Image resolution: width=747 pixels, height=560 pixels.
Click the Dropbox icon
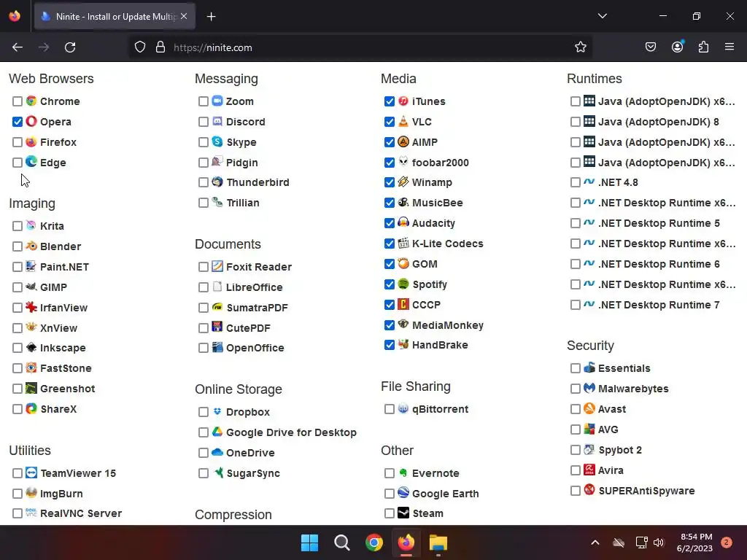point(217,411)
